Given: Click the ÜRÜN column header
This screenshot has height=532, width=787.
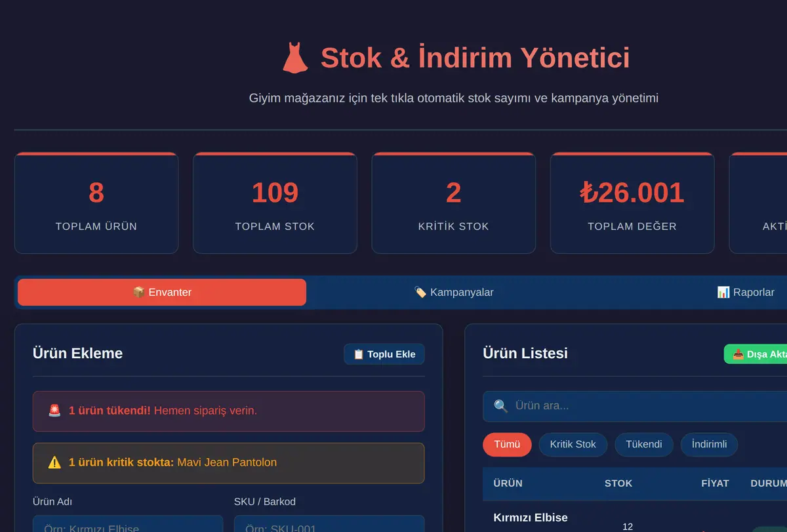Looking at the screenshot, I should [x=508, y=483].
